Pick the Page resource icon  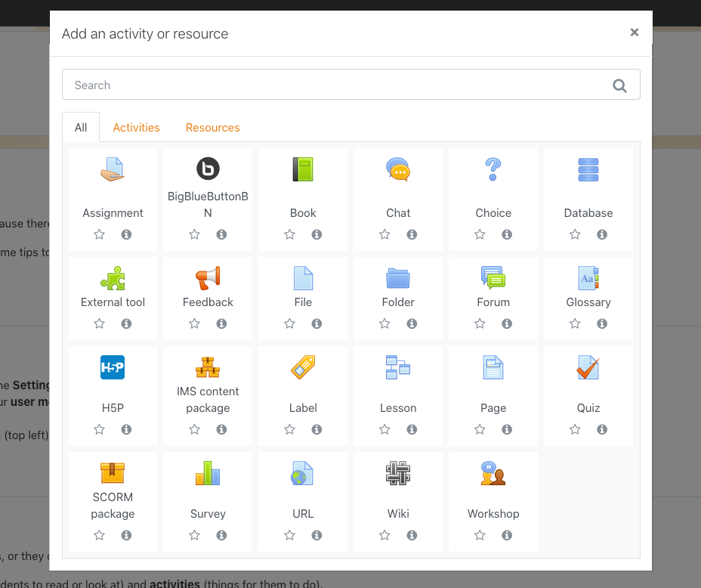click(493, 367)
